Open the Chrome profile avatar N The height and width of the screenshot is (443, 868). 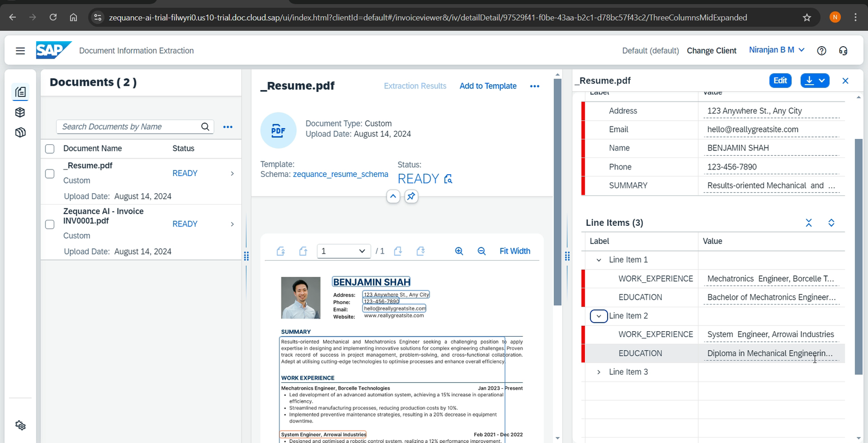coord(835,17)
